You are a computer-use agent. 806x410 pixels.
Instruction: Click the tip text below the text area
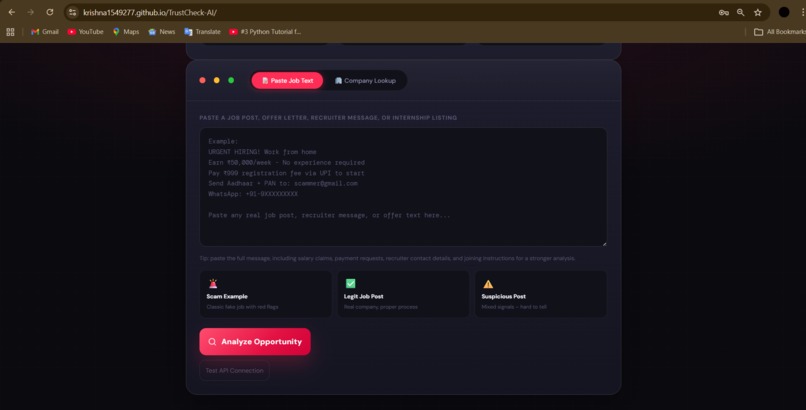coord(387,258)
